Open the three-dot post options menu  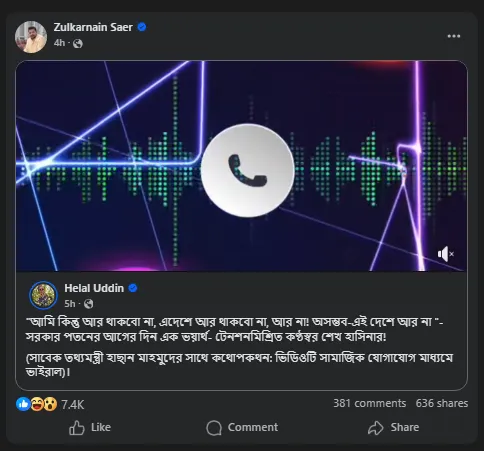pos(454,36)
